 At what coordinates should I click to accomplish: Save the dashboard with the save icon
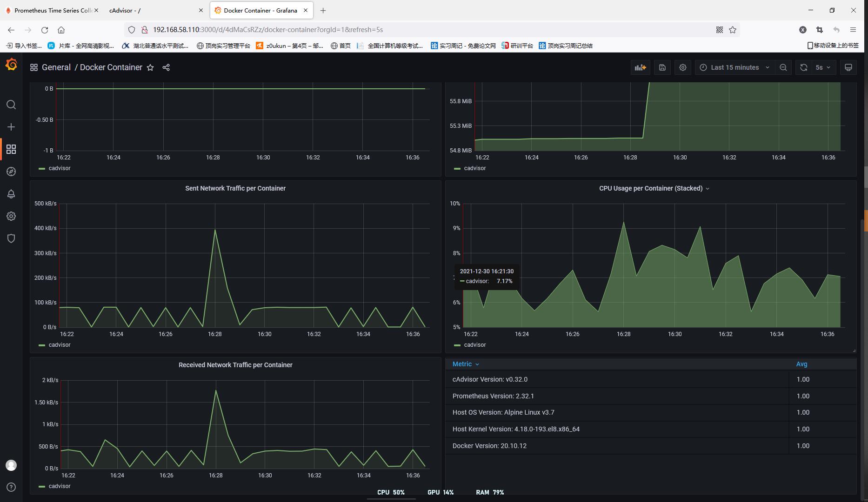pyautogui.click(x=662, y=67)
